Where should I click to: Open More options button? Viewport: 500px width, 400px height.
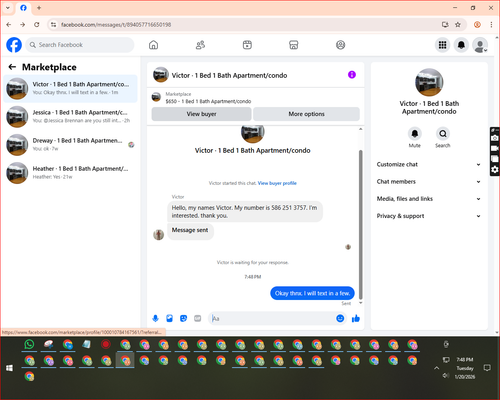point(306,114)
